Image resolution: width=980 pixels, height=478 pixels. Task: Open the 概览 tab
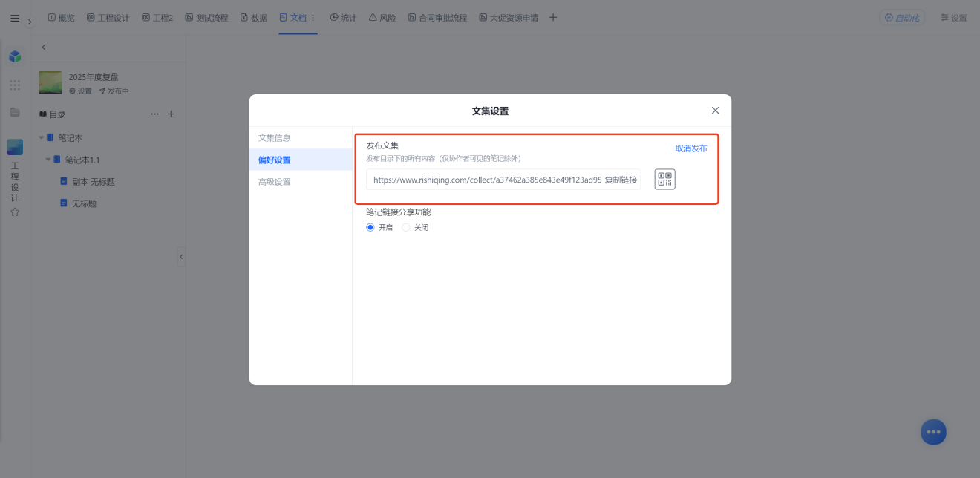(x=61, y=17)
